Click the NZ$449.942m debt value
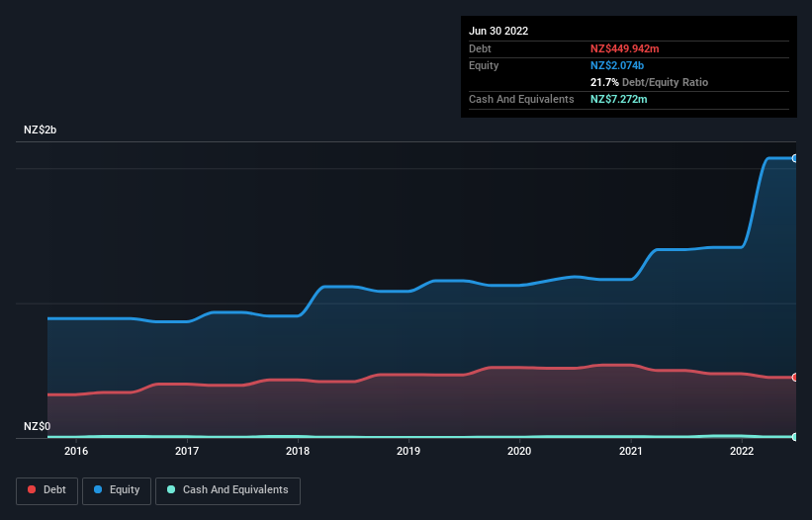This screenshot has height=520, width=812. (624, 48)
